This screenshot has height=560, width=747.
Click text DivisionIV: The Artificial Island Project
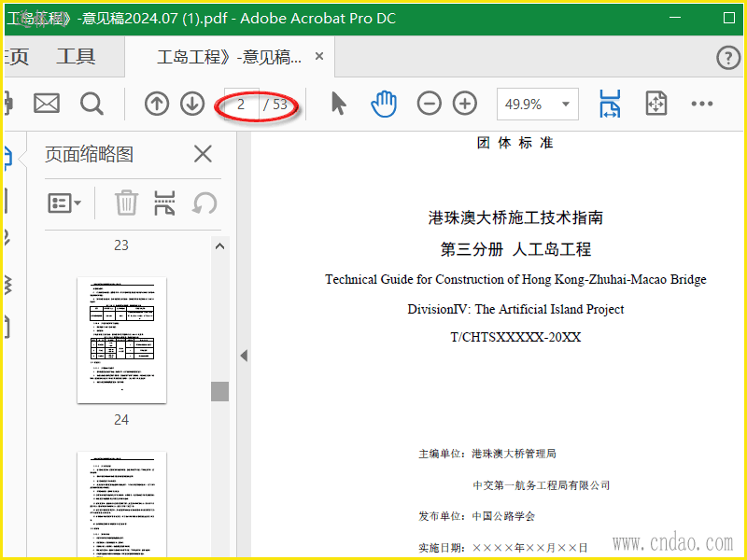(x=515, y=309)
